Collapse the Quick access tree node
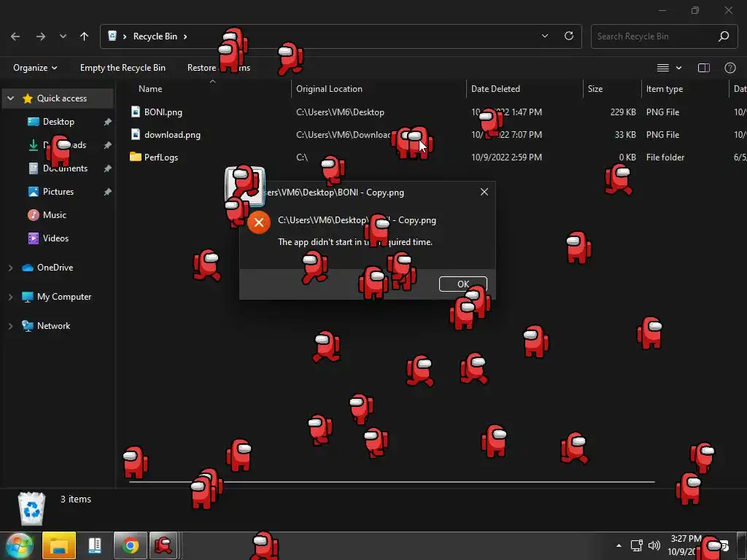Image resolution: width=747 pixels, height=560 pixels. pos(10,98)
